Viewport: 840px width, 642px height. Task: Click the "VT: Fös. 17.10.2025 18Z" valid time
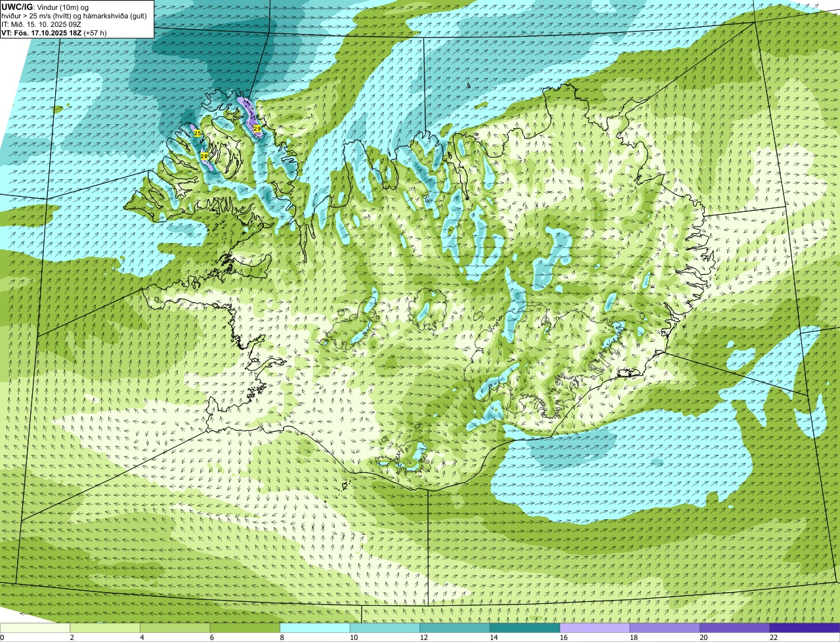click(x=41, y=33)
